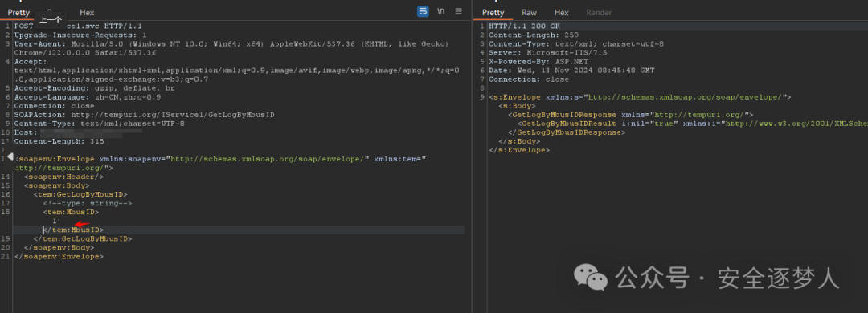This screenshot has height=313, width=868.
Task: Toggle the word wrap icon in request editor
Action: [423, 11]
